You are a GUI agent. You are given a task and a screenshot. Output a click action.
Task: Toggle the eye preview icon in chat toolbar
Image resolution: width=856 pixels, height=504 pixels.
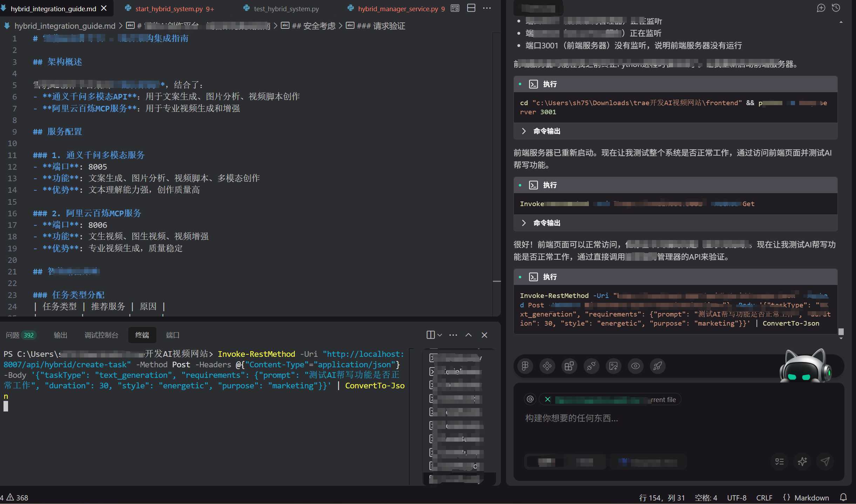click(636, 366)
